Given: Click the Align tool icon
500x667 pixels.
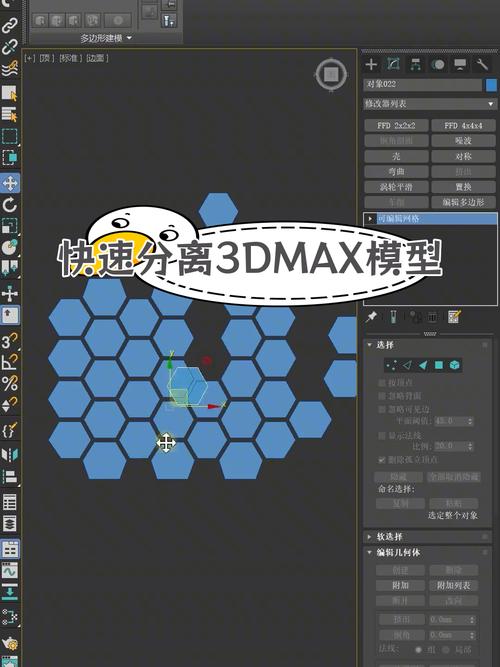Looking at the screenshot, I should 9,477.
